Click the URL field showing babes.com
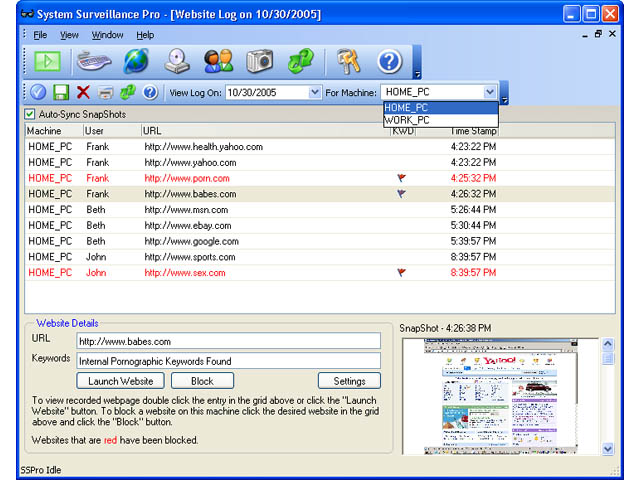This screenshot has height=480, width=640. pyautogui.click(x=229, y=341)
